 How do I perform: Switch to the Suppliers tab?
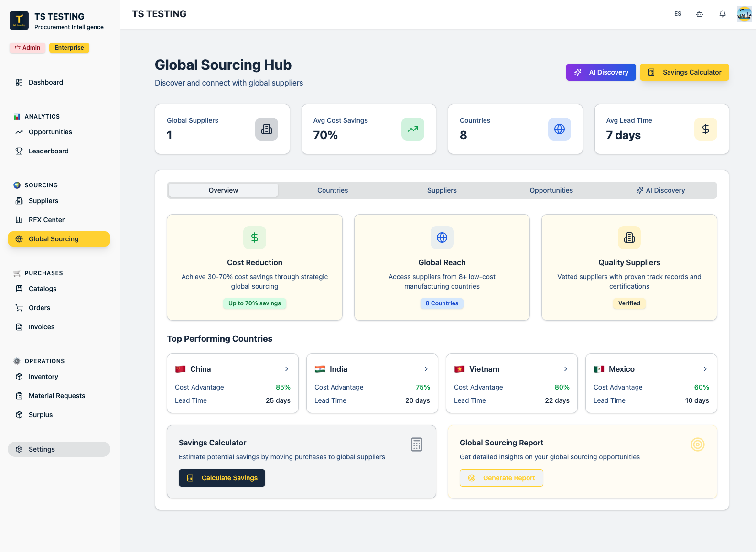click(442, 190)
